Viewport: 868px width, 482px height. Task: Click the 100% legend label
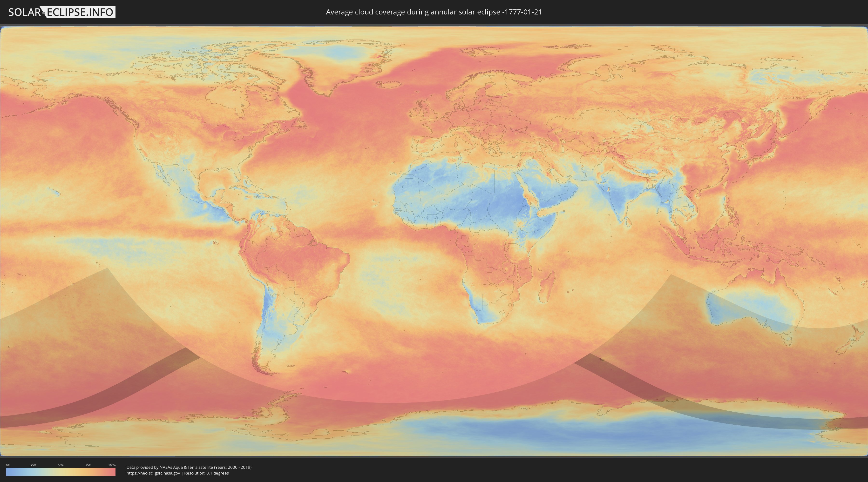pos(112,465)
